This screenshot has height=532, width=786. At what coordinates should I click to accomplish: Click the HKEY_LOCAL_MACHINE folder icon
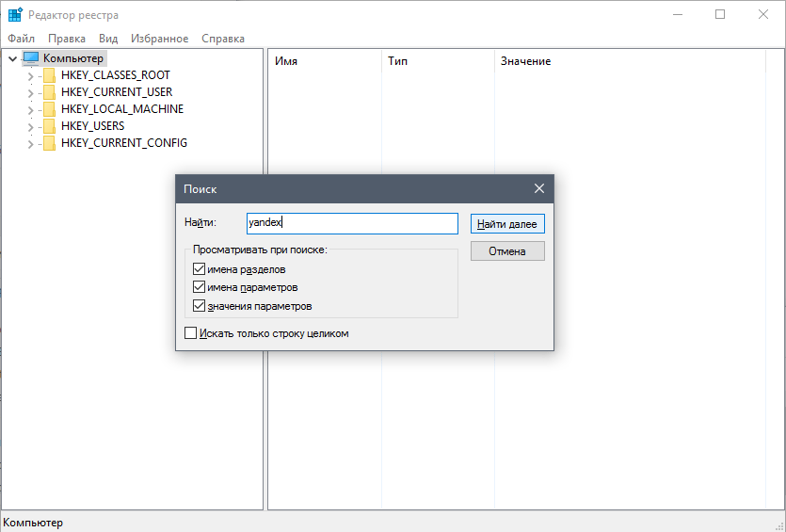(50, 109)
